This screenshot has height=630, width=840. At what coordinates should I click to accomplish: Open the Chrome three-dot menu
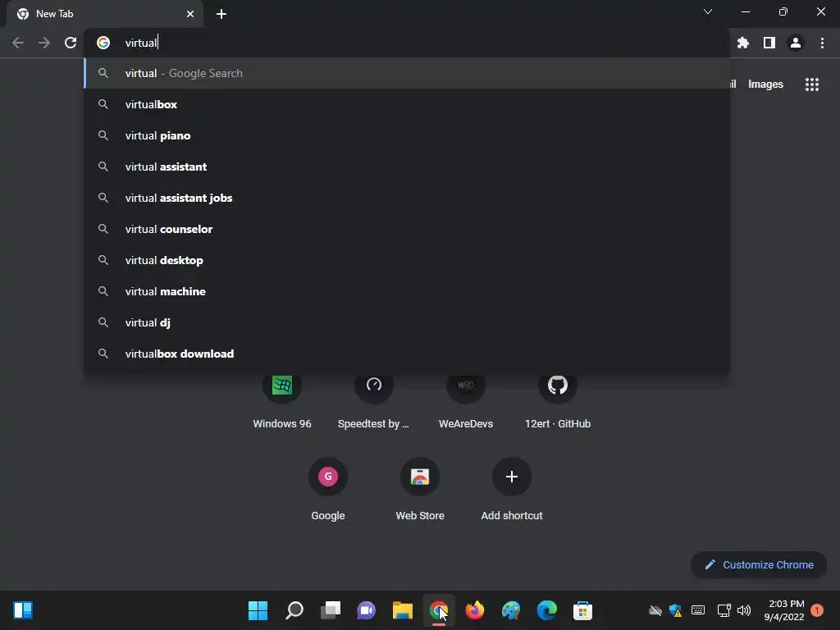pos(822,43)
